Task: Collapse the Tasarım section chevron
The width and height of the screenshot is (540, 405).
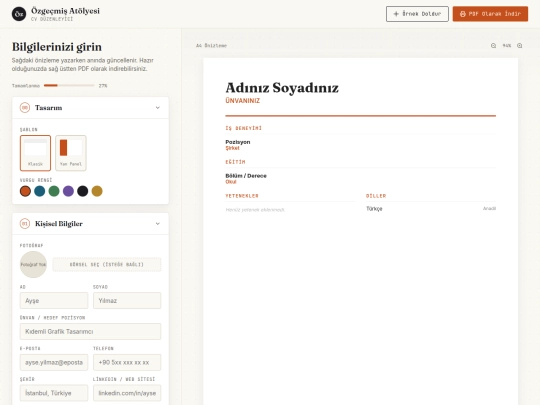Action: (158, 108)
